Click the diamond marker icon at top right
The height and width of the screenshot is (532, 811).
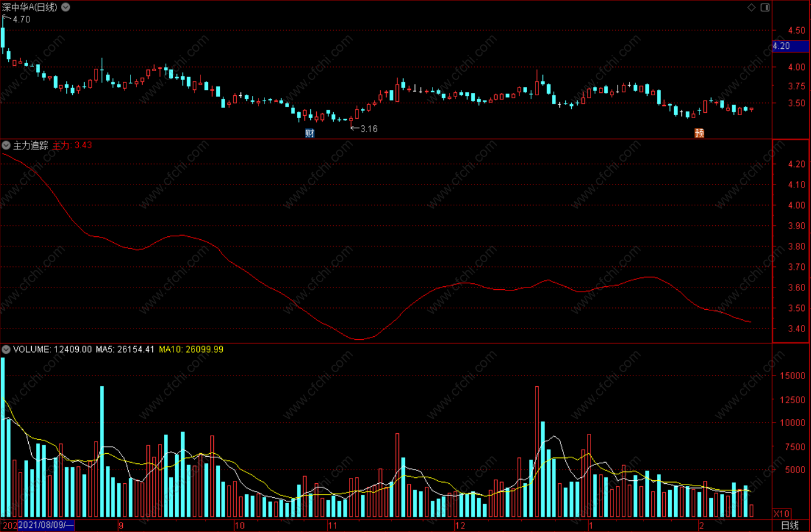pos(752,7)
